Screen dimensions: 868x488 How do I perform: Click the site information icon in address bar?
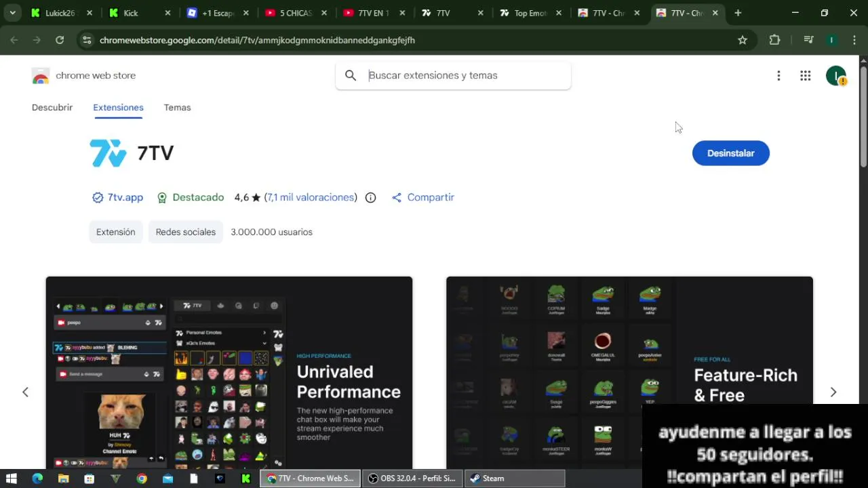(86, 40)
